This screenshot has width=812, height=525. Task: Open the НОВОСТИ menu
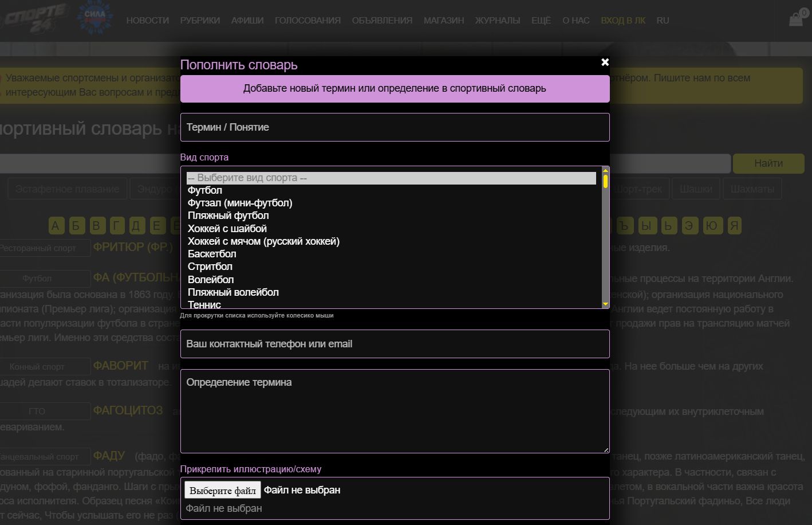click(148, 21)
